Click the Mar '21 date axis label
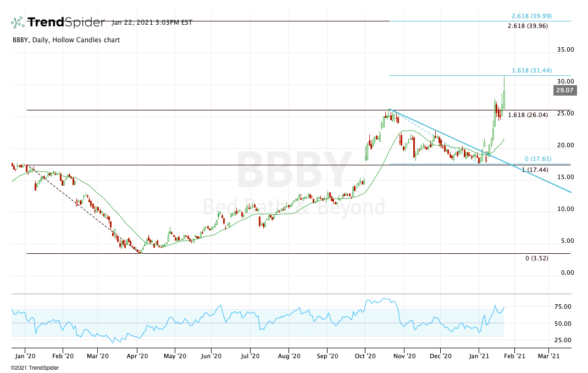This screenshot has width=588, height=373. [548, 356]
